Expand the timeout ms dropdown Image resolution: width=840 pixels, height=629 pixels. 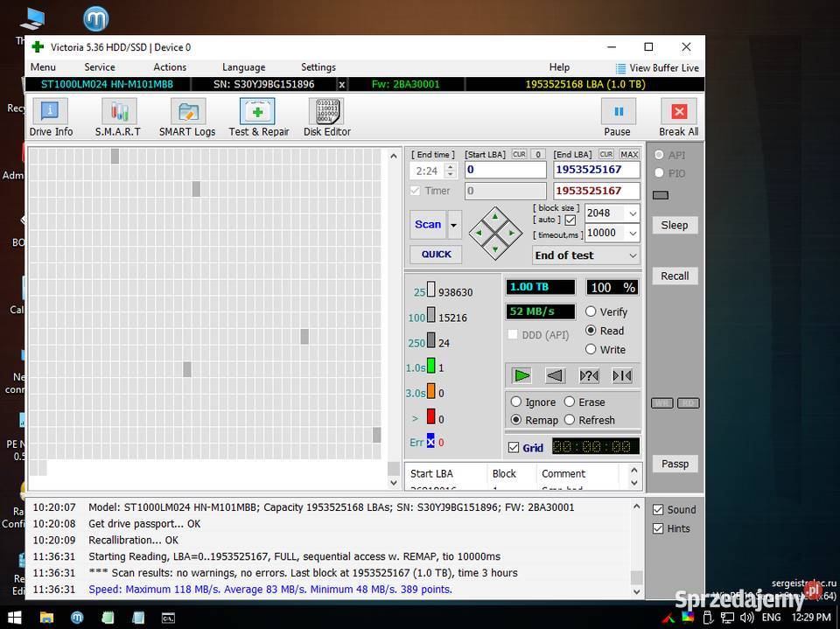coord(633,233)
